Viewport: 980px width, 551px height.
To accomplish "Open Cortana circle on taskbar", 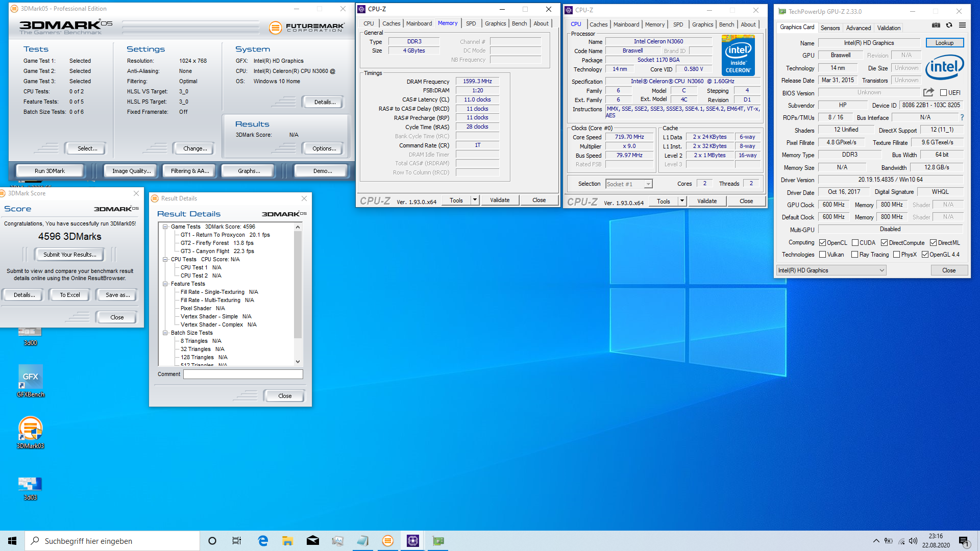I will pos(212,541).
